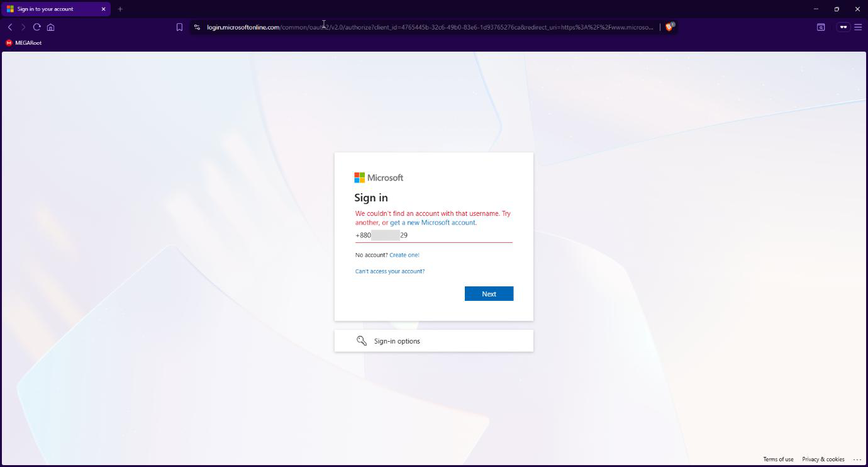The height and width of the screenshot is (467, 868).
Task: Open the Brave Shields lion icon
Action: click(x=669, y=27)
